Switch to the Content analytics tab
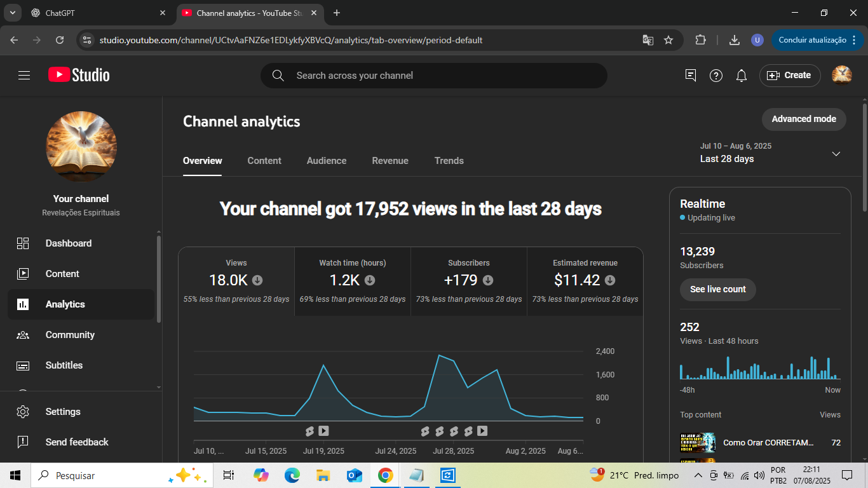 click(264, 161)
